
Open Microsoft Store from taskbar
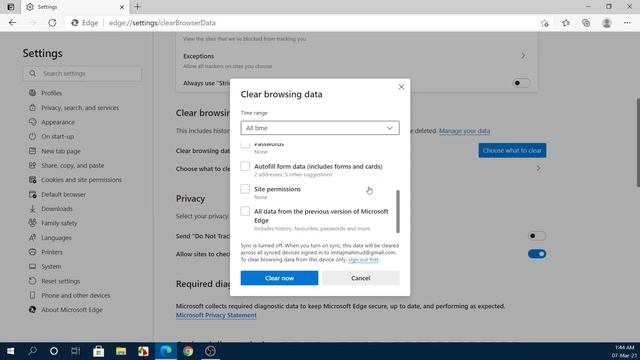click(98, 351)
